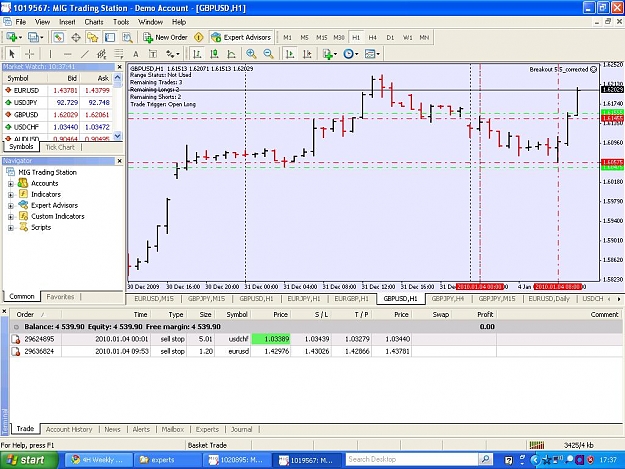This screenshot has width=625, height=469.
Task: Open the Favorites tab in Navigator
Action: (x=60, y=297)
